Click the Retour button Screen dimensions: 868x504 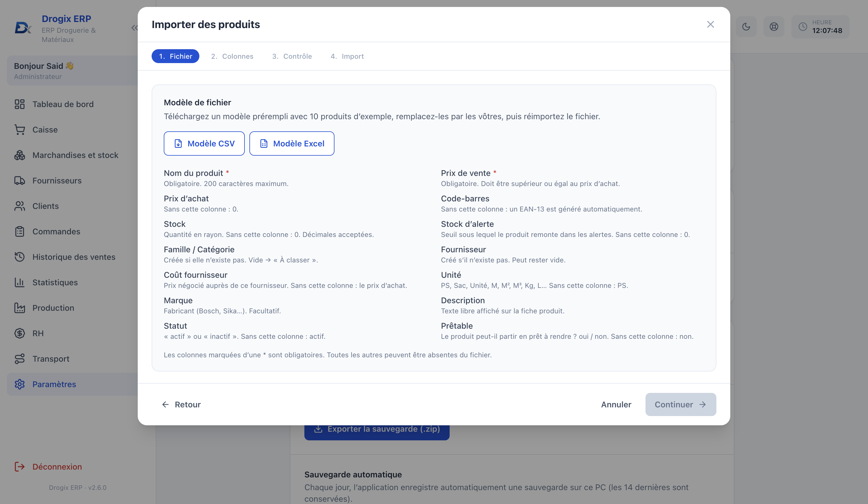[181, 404]
